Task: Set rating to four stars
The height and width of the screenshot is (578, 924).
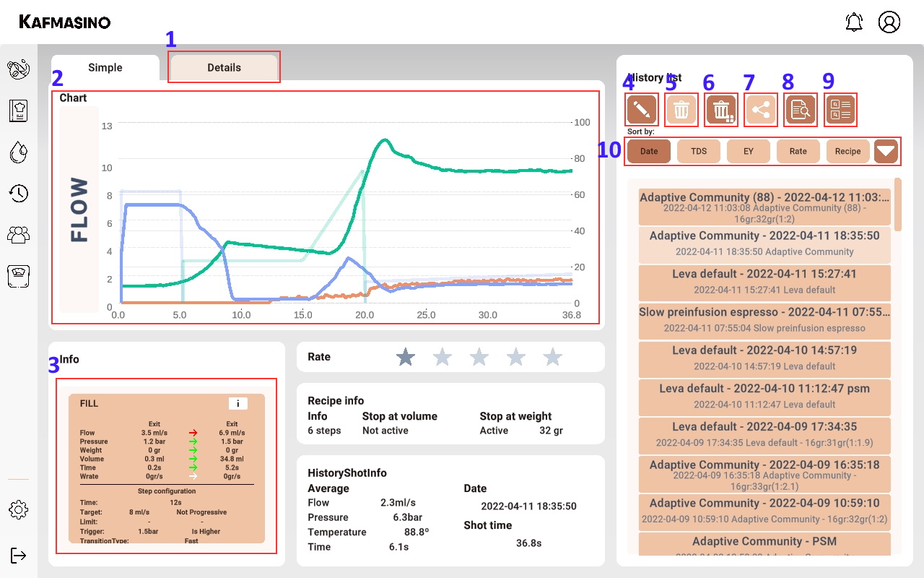Action: [516, 356]
